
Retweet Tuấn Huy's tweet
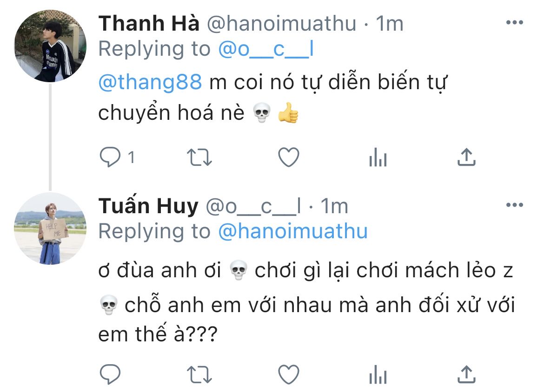(199, 374)
